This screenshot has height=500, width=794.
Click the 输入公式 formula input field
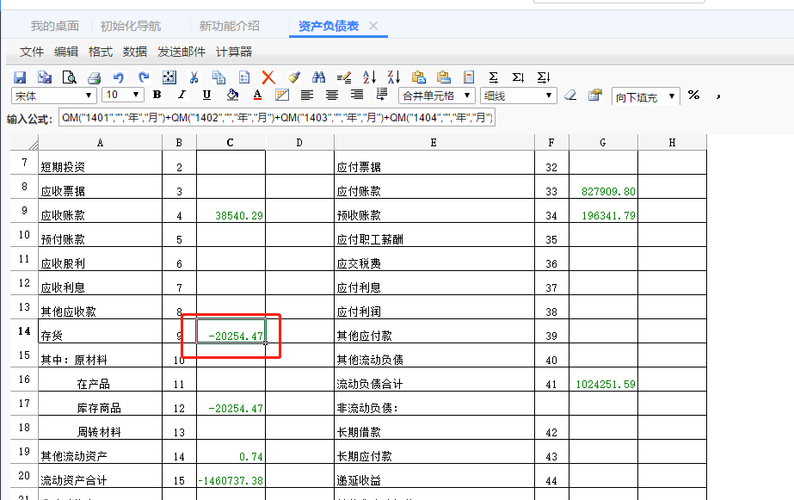point(276,118)
